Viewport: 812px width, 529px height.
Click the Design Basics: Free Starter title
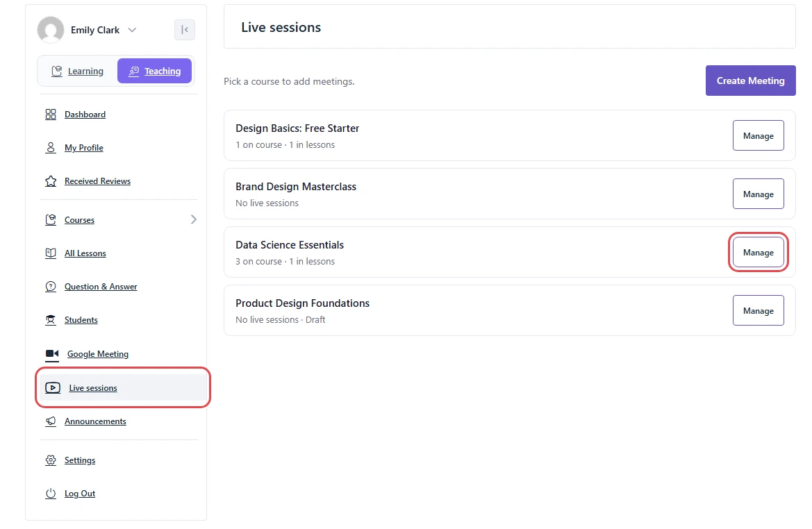tap(297, 128)
